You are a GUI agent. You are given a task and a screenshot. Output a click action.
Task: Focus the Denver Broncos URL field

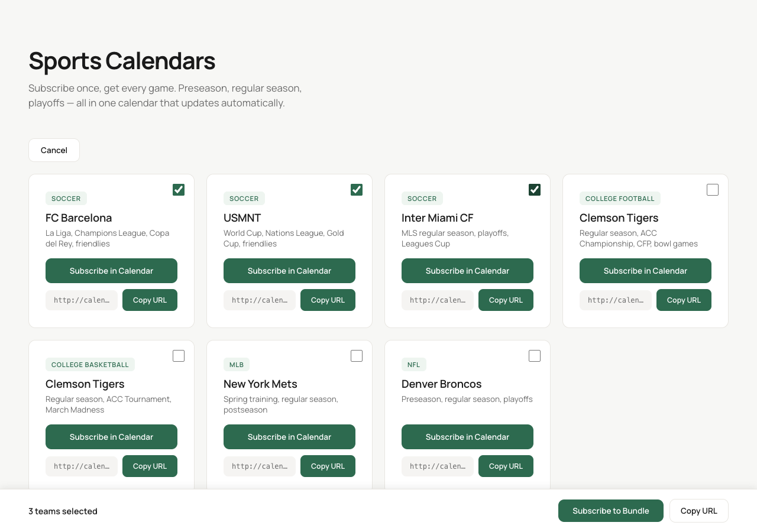pos(438,466)
